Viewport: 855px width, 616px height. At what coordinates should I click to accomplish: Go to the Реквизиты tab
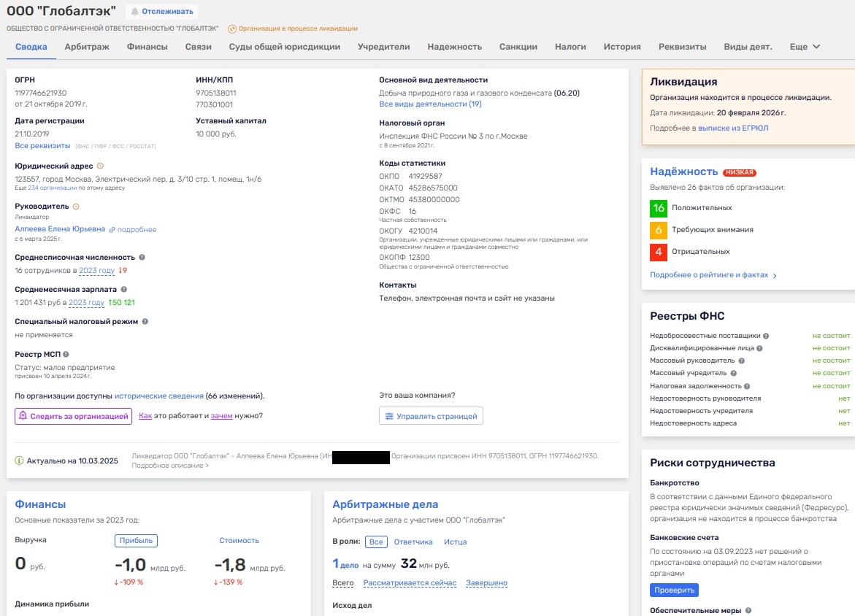tap(683, 47)
